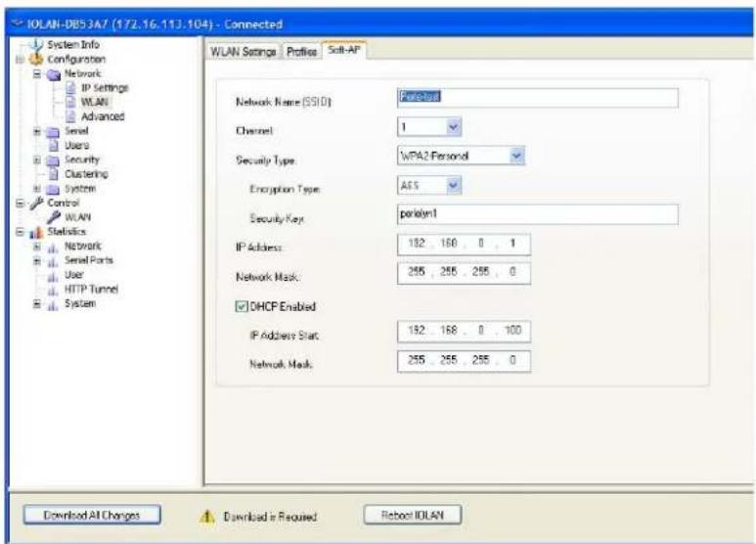The height and width of the screenshot is (544, 756).
Task: Click the Download is Required warning icon
Action: tap(206, 517)
